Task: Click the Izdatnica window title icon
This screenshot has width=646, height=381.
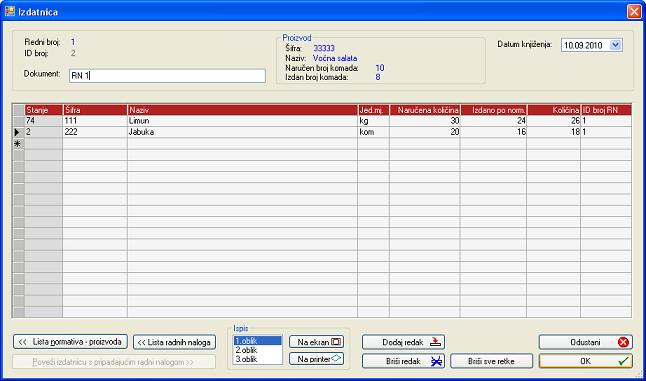Action: coord(9,11)
